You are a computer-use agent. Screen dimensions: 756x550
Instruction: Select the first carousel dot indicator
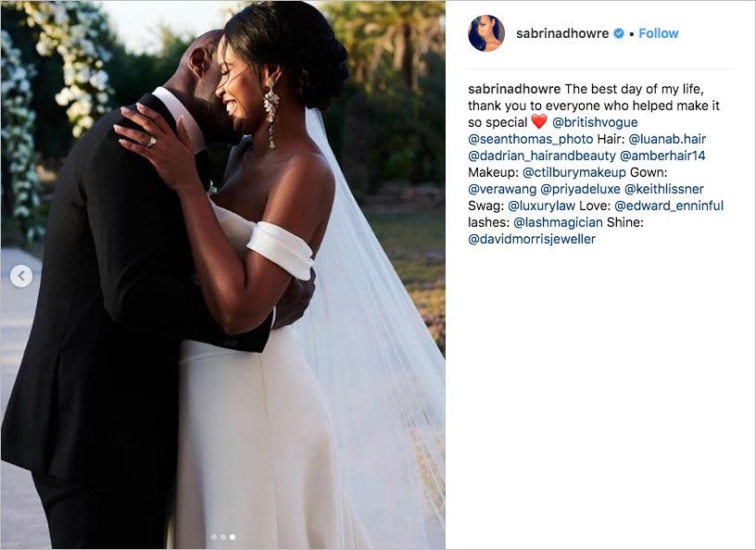click(x=214, y=536)
